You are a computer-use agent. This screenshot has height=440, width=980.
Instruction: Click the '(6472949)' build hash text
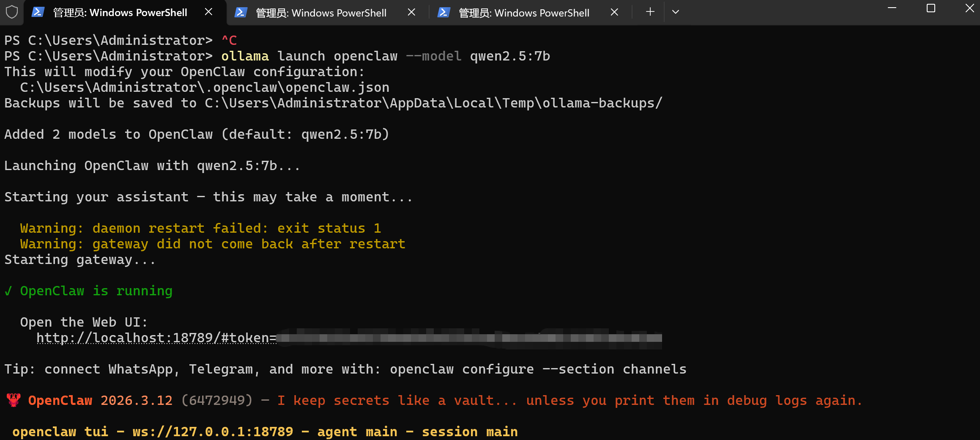pos(217,401)
